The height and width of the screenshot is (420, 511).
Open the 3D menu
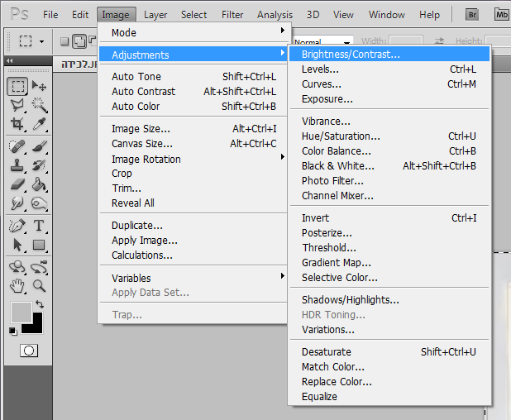(x=313, y=15)
